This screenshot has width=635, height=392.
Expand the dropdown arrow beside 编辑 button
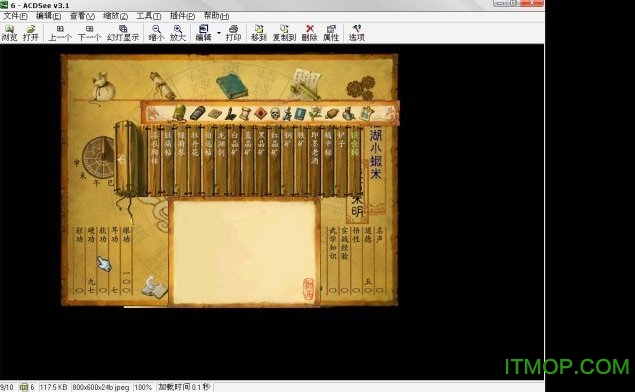point(219,33)
